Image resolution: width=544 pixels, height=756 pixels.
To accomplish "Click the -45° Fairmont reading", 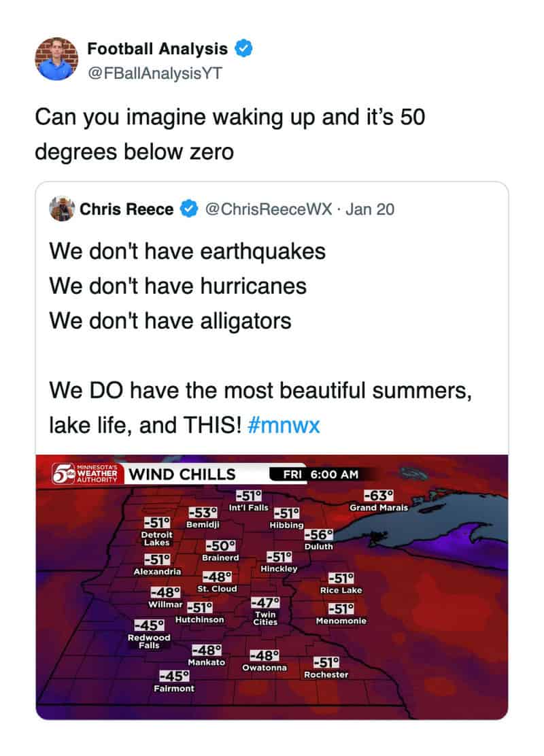I will click(174, 676).
